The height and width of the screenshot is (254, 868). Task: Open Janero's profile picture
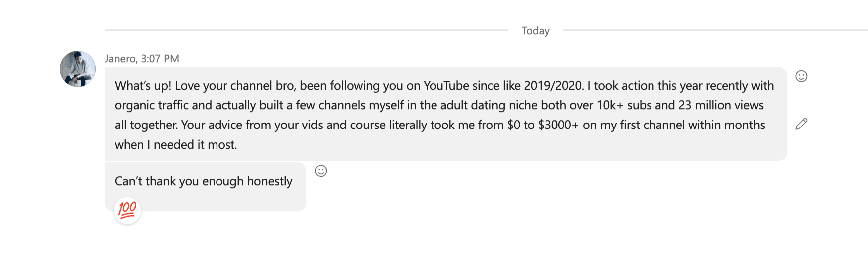(78, 69)
